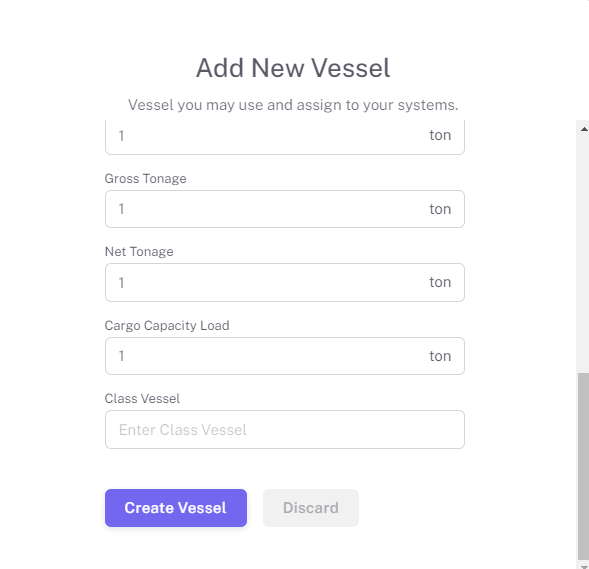This screenshot has height=569, width=589.
Task: Click the ton unit in Net Tonage
Action: pyautogui.click(x=440, y=282)
